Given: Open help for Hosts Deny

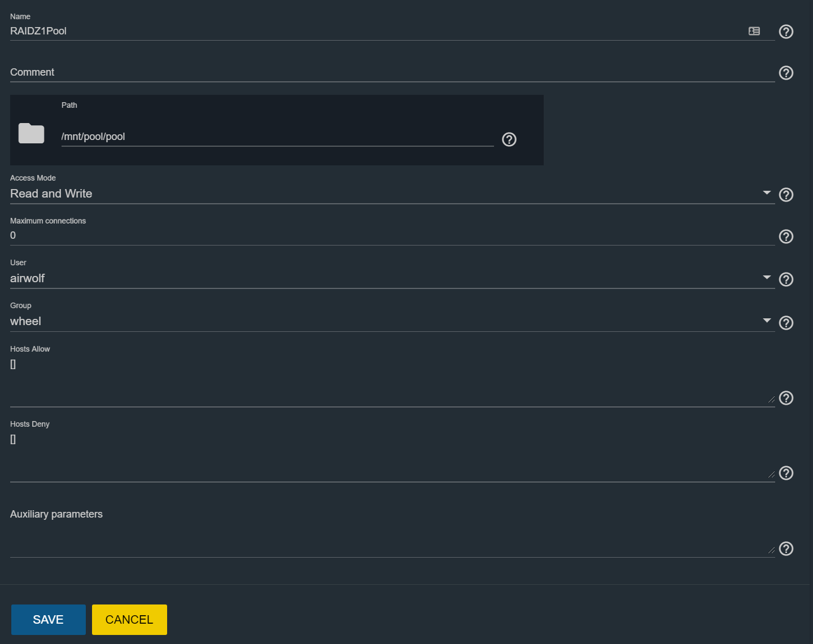Looking at the screenshot, I should click(x=786, y=473).
